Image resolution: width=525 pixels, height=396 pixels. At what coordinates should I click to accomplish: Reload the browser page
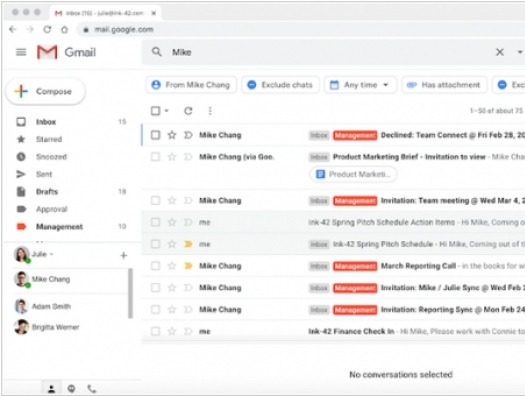(47, 29)
